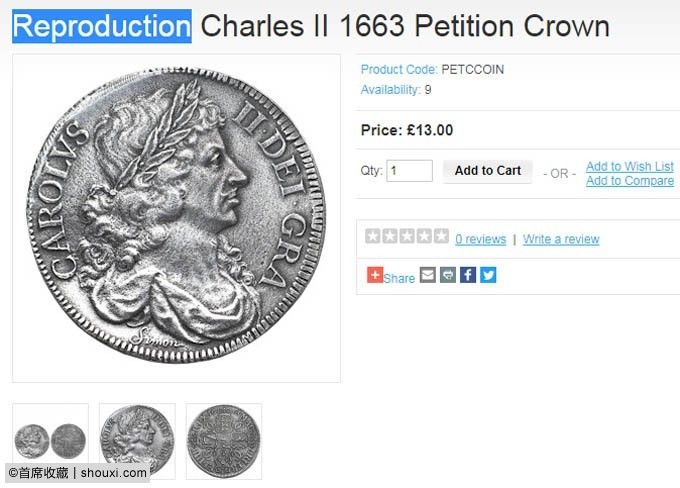Open the main Charles II coin image
Screen dimensions: 680x488
pos(176,218)
